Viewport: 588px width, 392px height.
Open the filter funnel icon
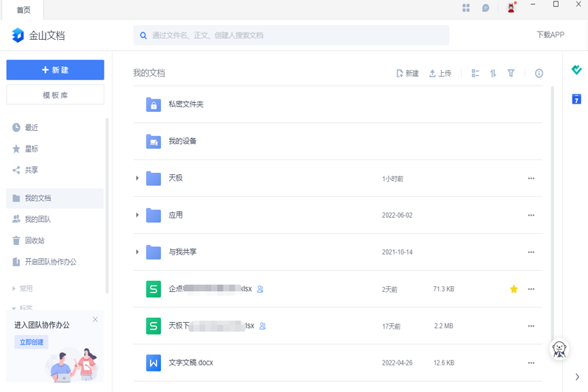(x=511, y=73)
